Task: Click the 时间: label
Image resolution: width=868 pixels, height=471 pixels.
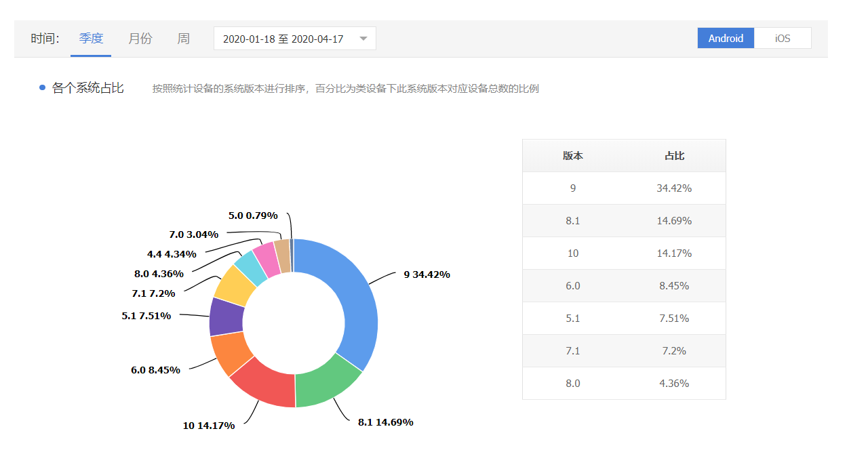Action: click(x=45, y=39)
